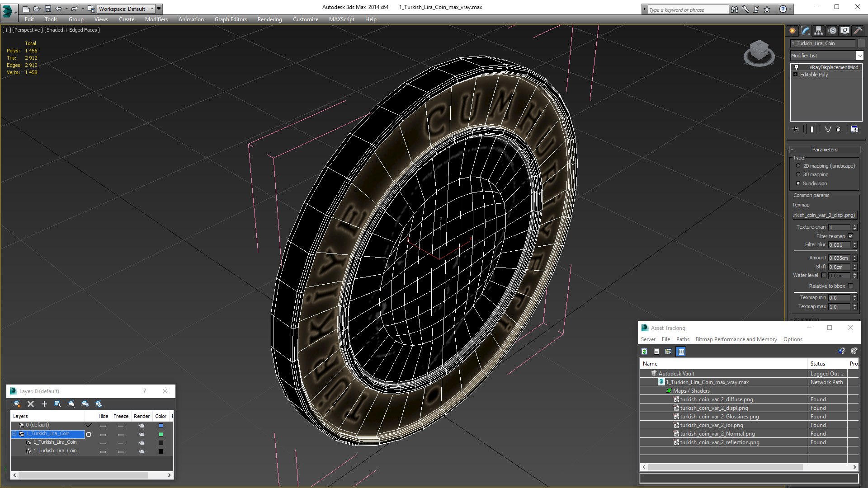Expand the Editable Poly modifier plus sign
The width and height of the screenshot is (868, 488).
795,75
